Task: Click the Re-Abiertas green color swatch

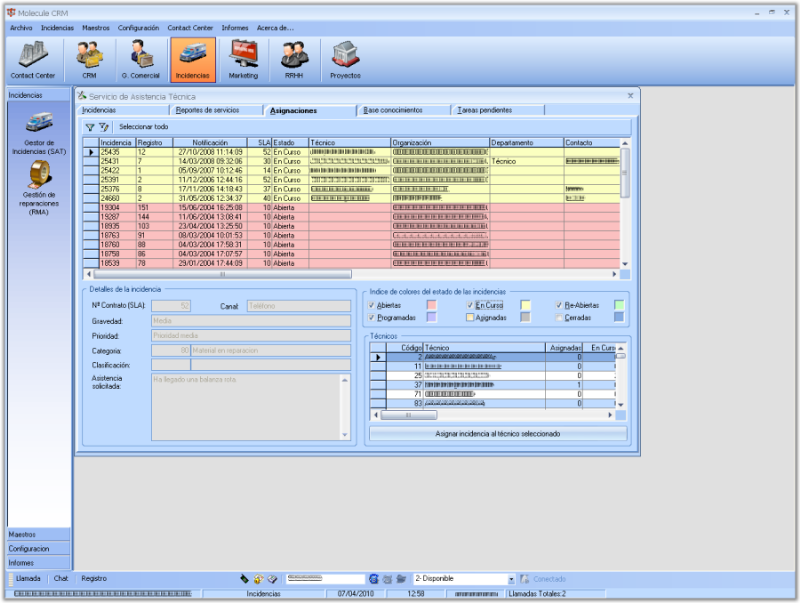Action: pyautogui.click(x=619, y=305)
